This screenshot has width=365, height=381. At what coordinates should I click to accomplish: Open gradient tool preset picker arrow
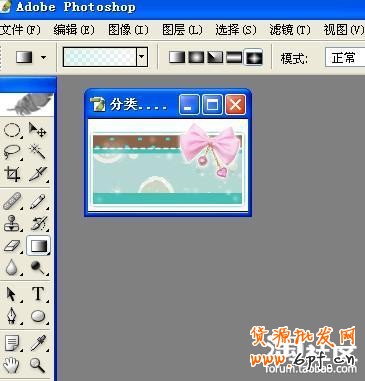[x=43, y=57]
